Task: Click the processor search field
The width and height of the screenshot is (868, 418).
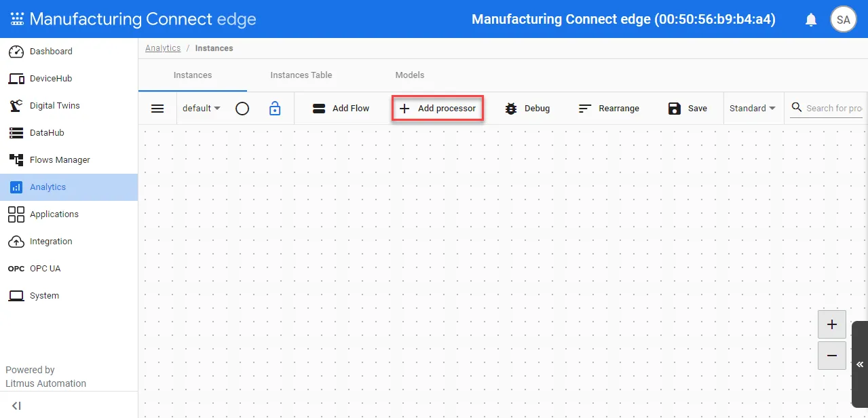Action: coord(826,109)
